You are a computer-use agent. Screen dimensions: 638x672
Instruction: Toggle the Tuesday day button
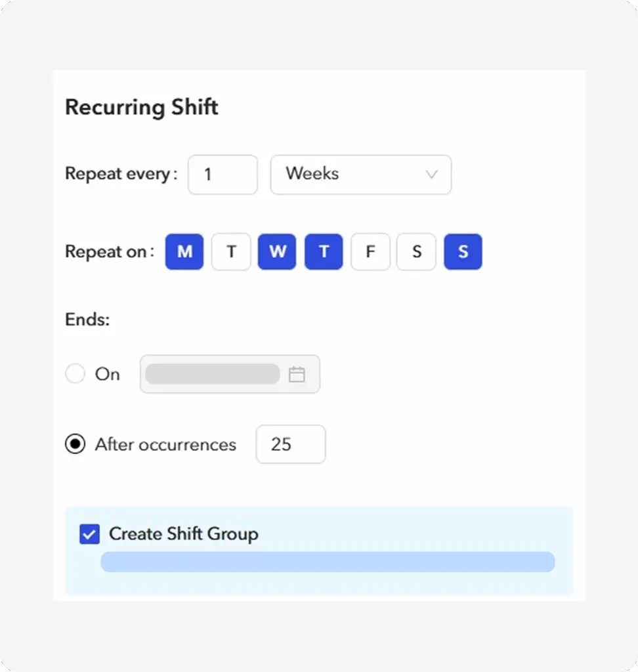(x=231, y=251)
